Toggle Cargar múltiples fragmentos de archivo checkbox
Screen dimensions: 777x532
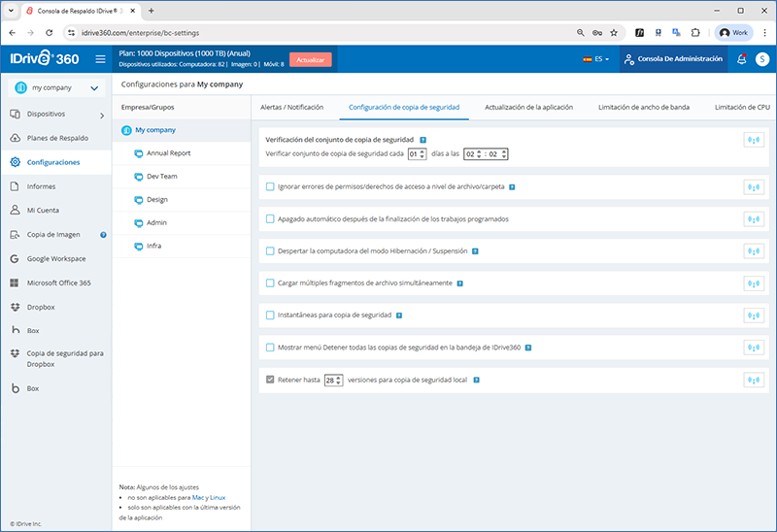click(x=270, y=283)
